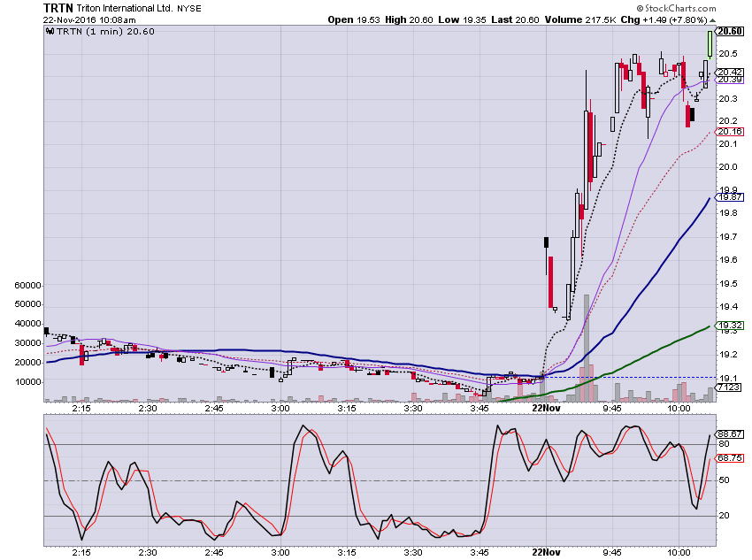Click the 10000 volume scale label
Image resolution: width=752 pixels, height=560 pixels.
pos(27,382)
